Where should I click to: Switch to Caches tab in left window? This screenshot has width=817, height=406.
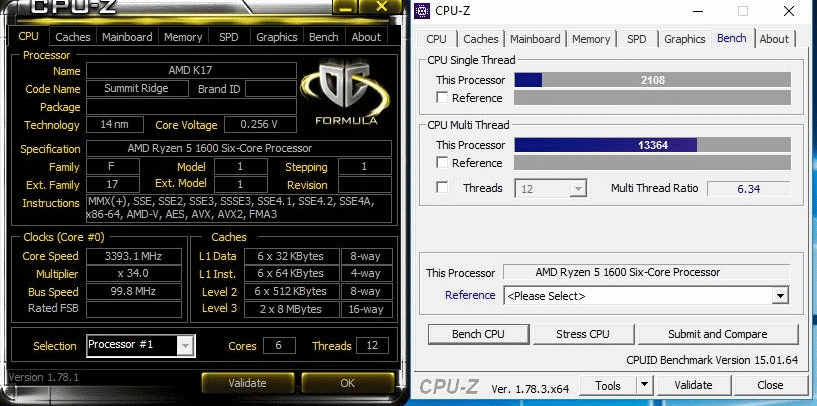tap(72, 37)
